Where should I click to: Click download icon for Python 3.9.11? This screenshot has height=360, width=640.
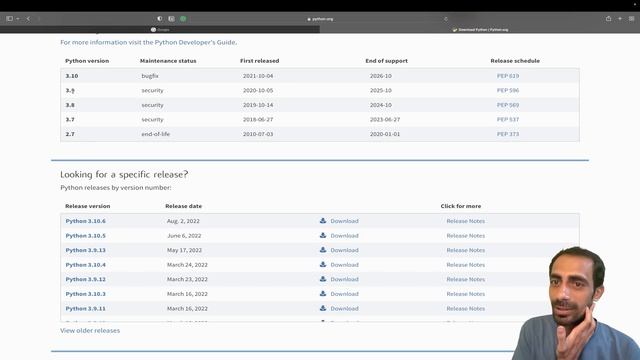click(x=323, y=308)
